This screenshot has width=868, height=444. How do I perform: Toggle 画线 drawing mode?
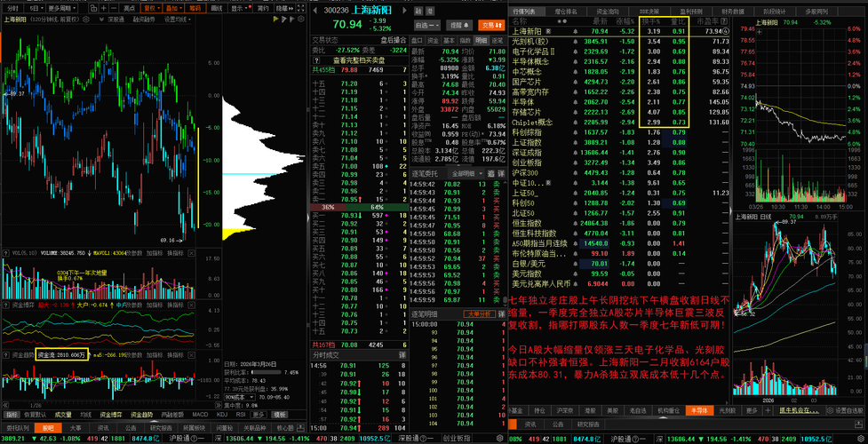tap(216, 8)
